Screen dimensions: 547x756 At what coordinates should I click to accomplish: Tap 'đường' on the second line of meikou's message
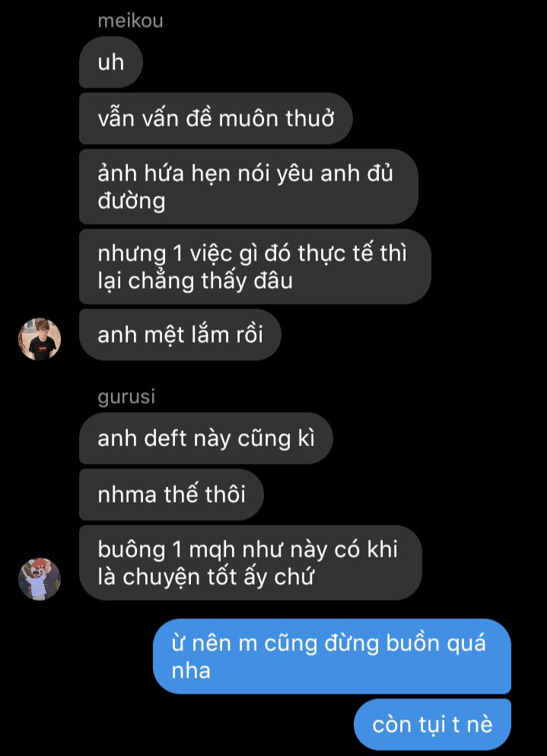coord(132,201)
